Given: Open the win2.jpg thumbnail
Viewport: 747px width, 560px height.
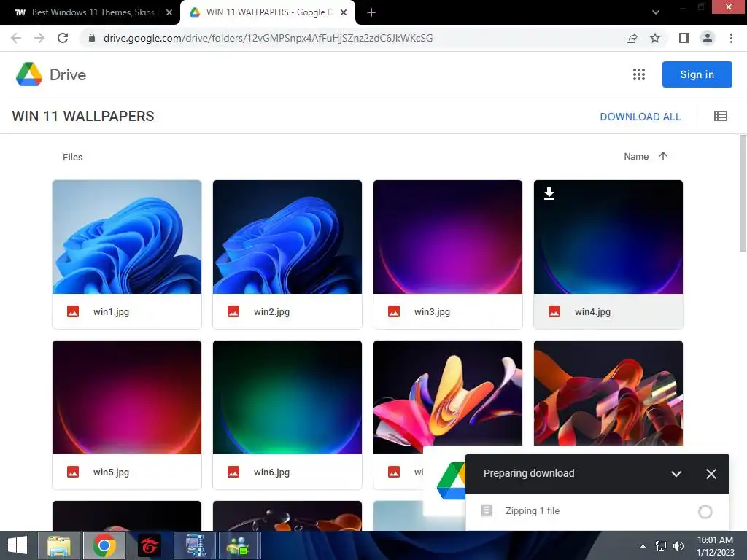Looking at the screenshot, I should pyautogui.click(x=287, y=237).
